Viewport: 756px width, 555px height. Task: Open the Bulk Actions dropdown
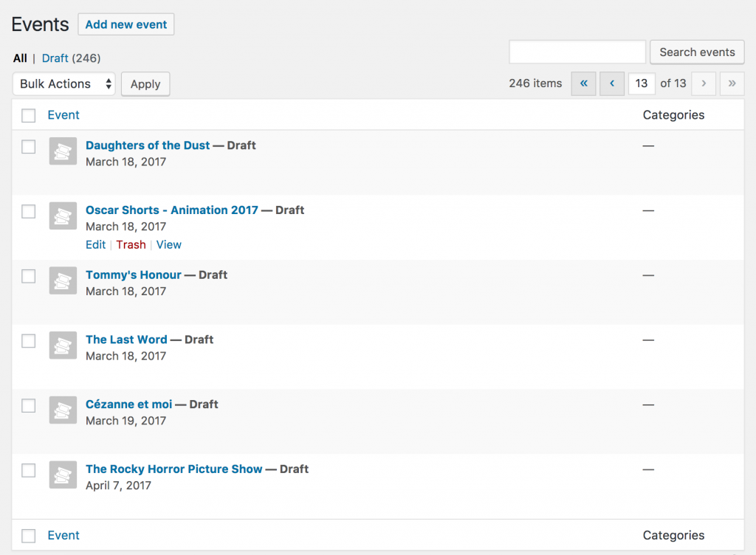click(63, 84)
